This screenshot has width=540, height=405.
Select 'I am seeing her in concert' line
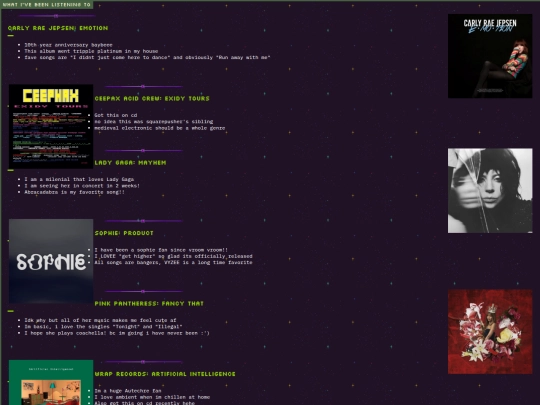82,186
